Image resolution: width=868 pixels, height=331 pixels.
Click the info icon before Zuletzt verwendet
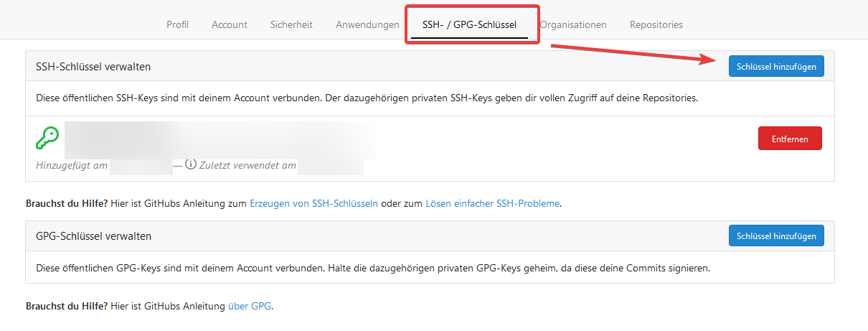click(190, 164)
